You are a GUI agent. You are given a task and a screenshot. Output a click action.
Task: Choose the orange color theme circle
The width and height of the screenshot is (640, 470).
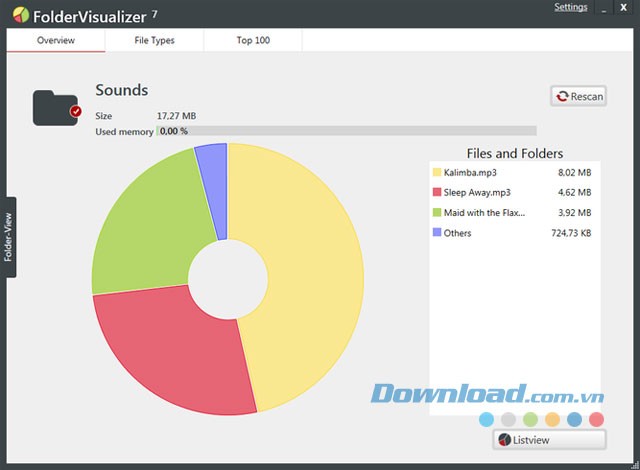tap(552, 419)
